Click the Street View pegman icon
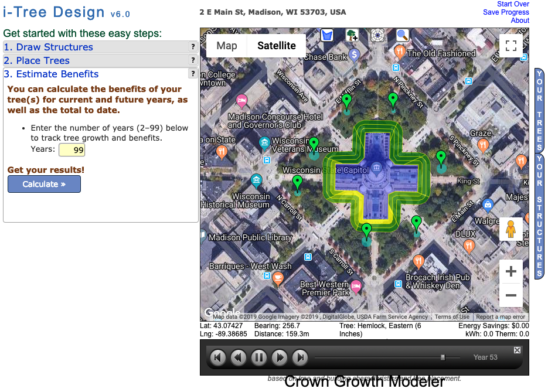Viewport: 548px width, 392px height. pyautogui.click(x=511, y=229)
